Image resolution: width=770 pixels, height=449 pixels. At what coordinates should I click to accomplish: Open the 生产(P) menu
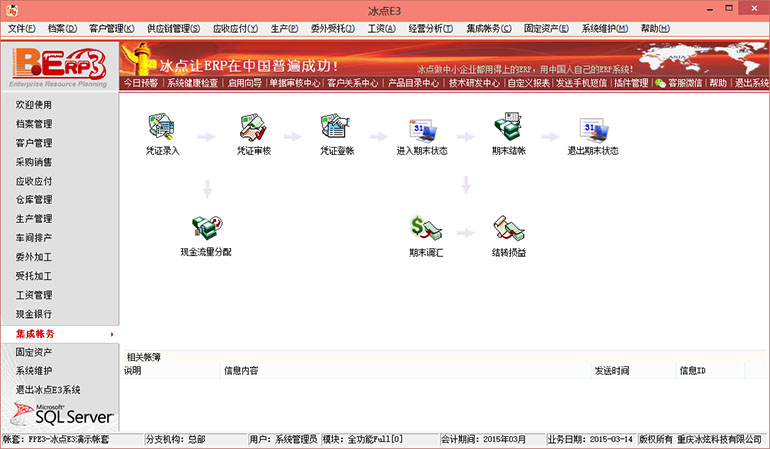[284, 28]
